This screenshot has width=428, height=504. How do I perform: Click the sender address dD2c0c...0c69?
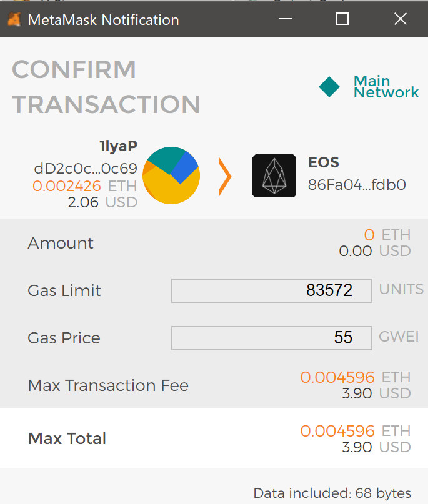point(86,169)
